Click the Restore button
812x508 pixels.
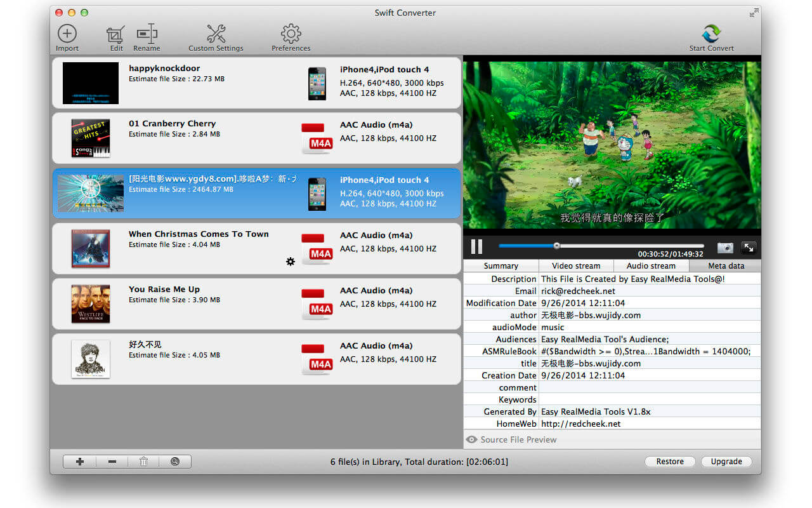point(670,462)
